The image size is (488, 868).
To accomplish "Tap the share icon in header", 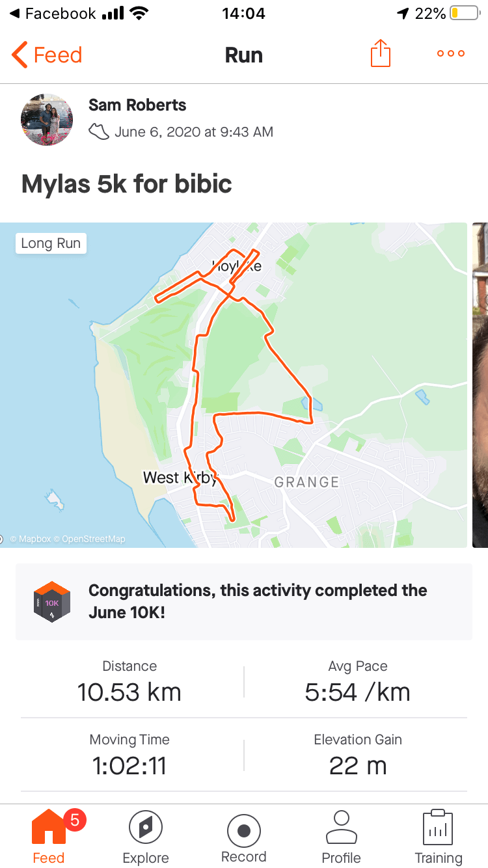I will (381, 54).
